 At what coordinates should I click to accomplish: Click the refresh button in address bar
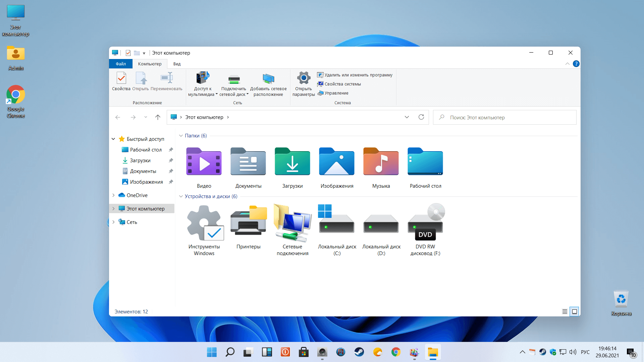point(421,117)
